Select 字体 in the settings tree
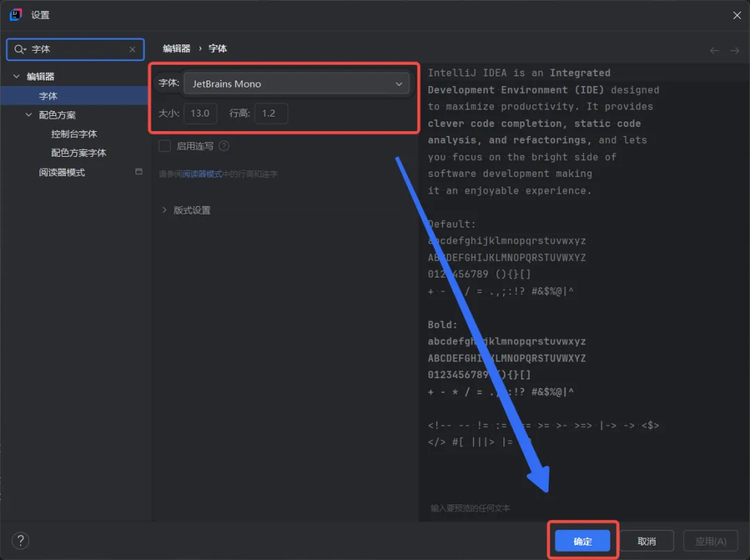Image resolution: width=750 pixels, height=560 pixels. coord(74,96)
